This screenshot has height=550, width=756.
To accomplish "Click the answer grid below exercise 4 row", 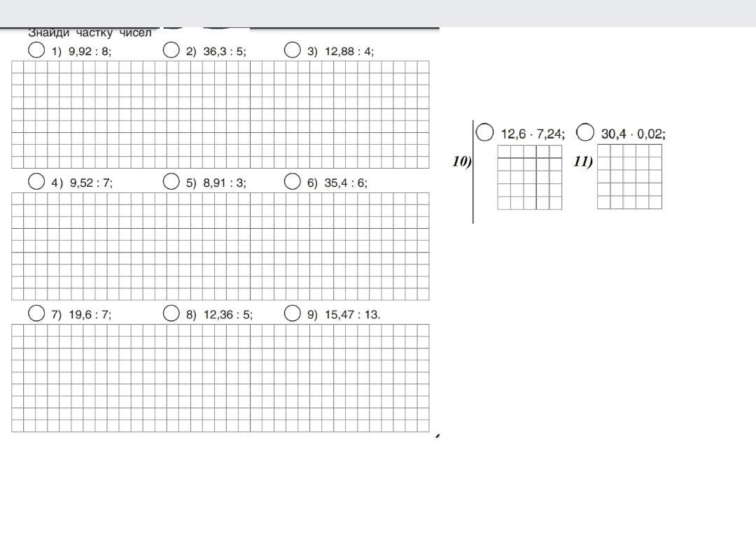I will point(220,246).
